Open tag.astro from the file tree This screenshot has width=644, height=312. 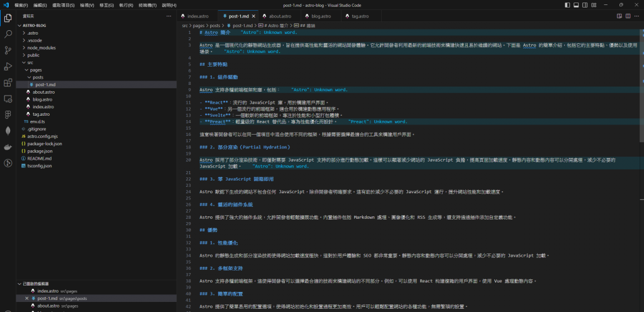[96, 114]
